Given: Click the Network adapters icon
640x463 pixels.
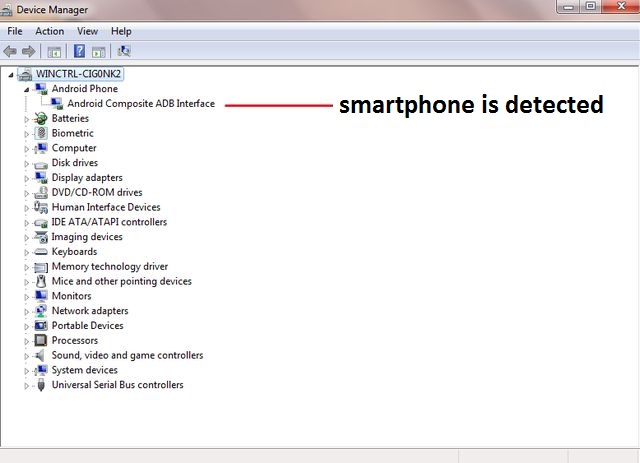Looking at the screenshot, I should coord(41,311).
